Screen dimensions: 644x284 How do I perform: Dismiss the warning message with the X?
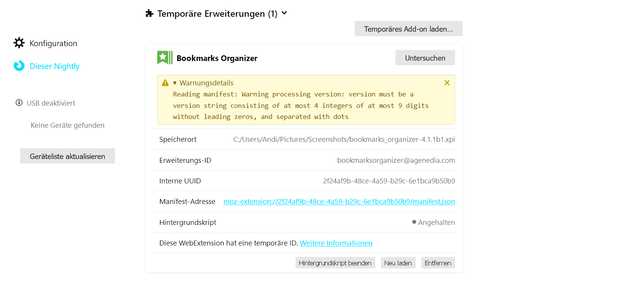(447, 83)
